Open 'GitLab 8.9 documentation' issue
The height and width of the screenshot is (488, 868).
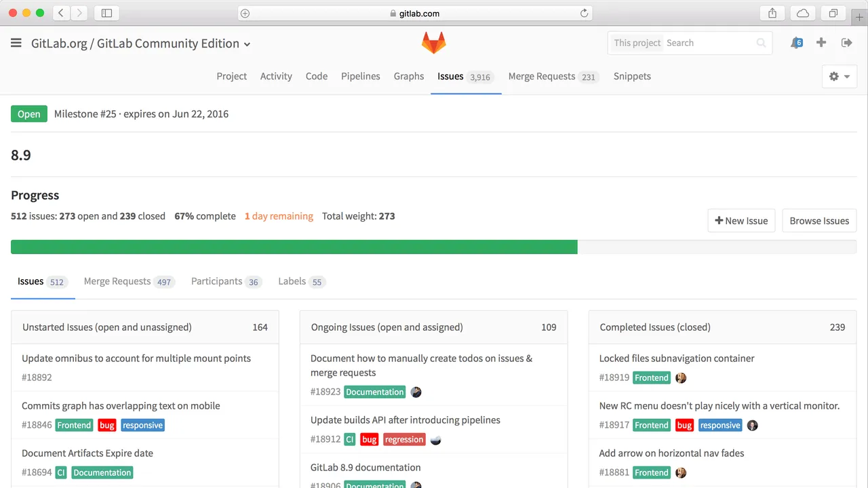tap(366, 467)
